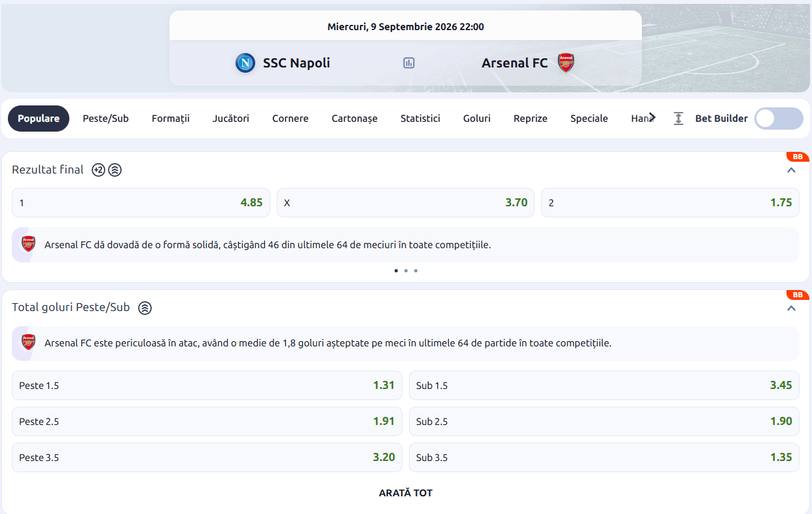Go to the Cornere tab
The width and height of the screenshot is (812, 514).
pos(291,119)
